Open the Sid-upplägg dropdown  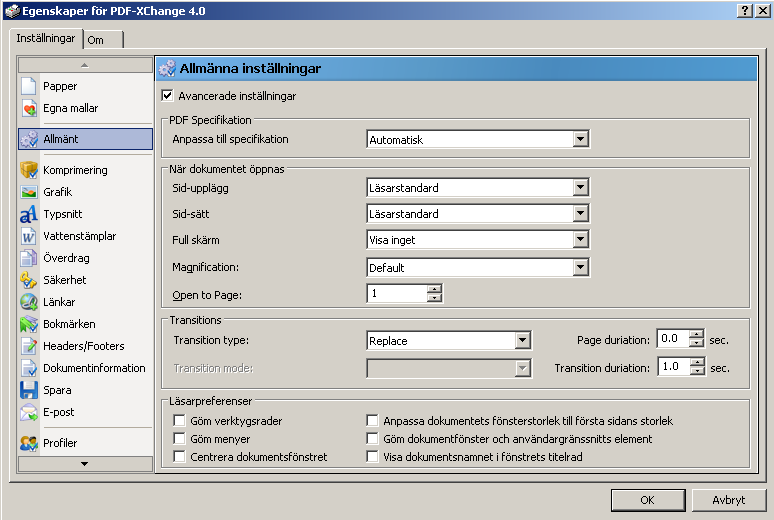pos(581,188)
